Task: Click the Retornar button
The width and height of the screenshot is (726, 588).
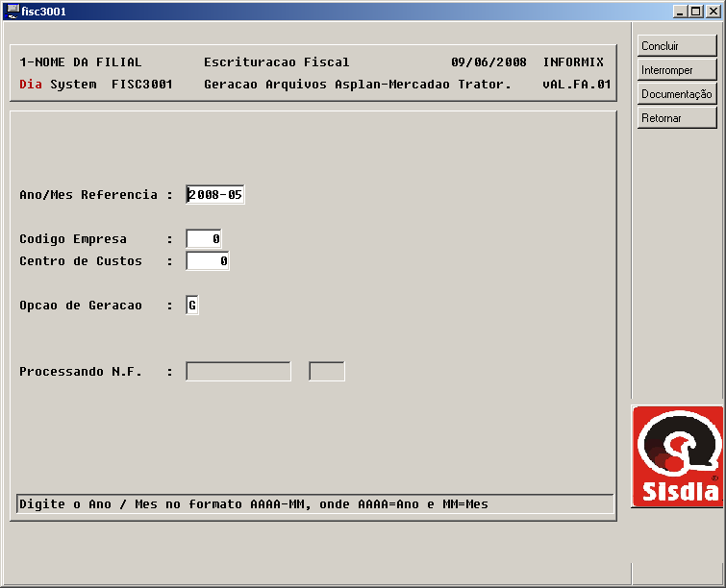Action: pos(677,118)
